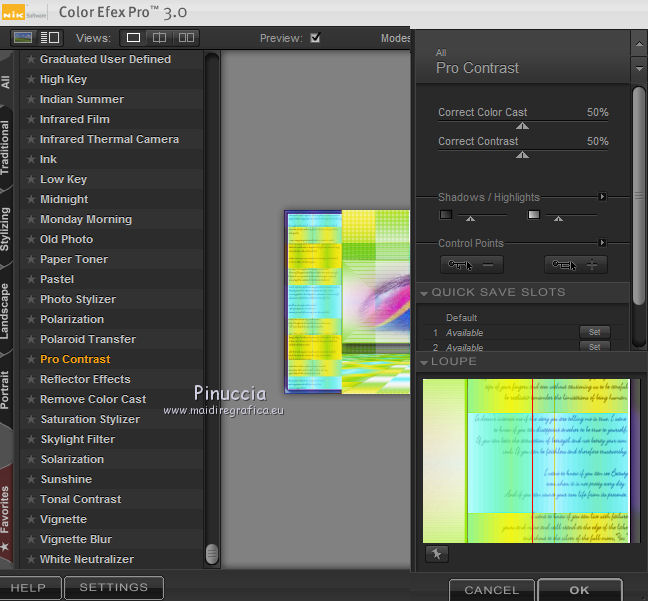Select the Photo Stylizer filter
The image size is (648, 601).
(x=78, y=299)
